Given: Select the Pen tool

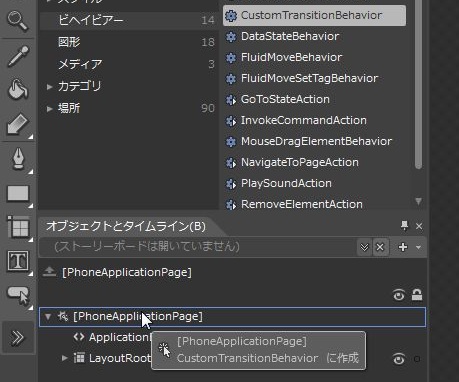Looking at the screenshot, I should (x=18, y=159).
